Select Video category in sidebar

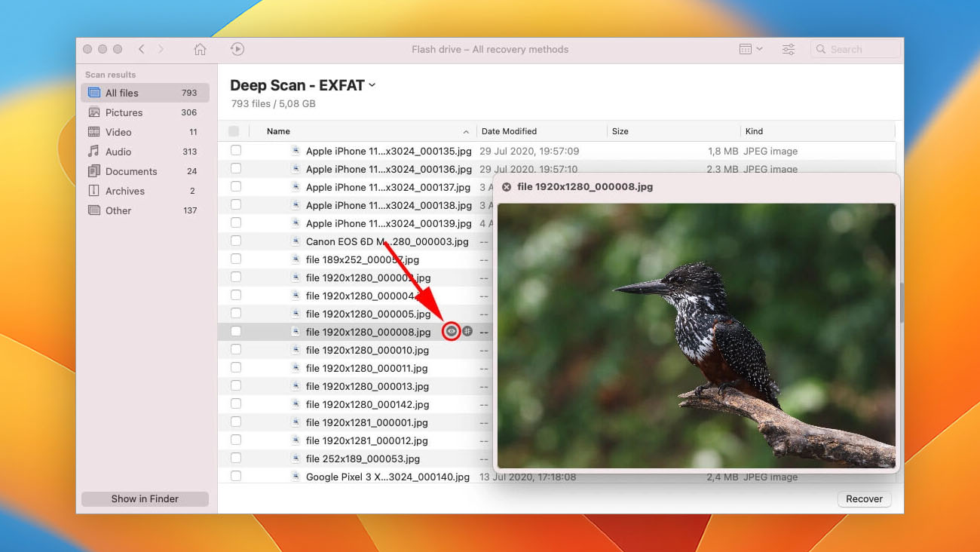[x=145, y=132]
